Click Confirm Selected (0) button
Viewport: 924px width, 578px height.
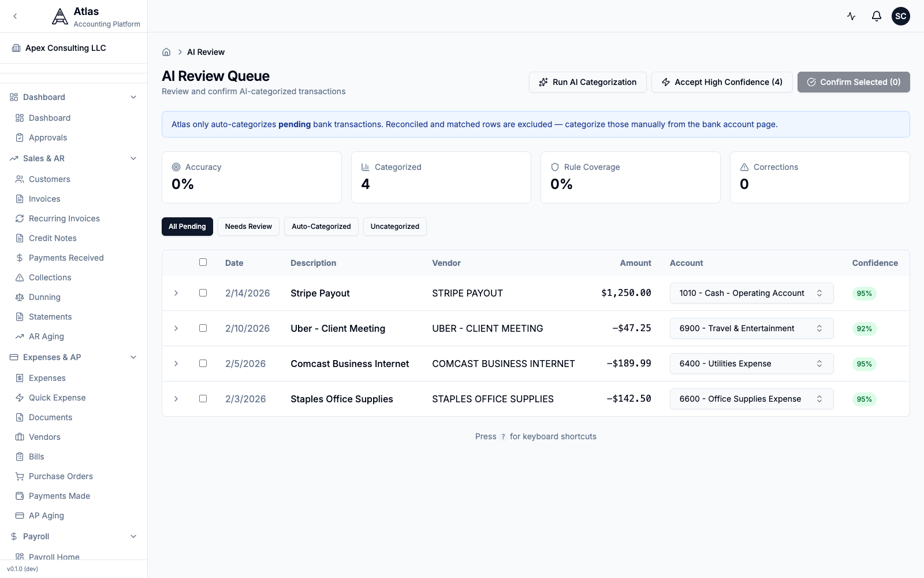(854, 82)
